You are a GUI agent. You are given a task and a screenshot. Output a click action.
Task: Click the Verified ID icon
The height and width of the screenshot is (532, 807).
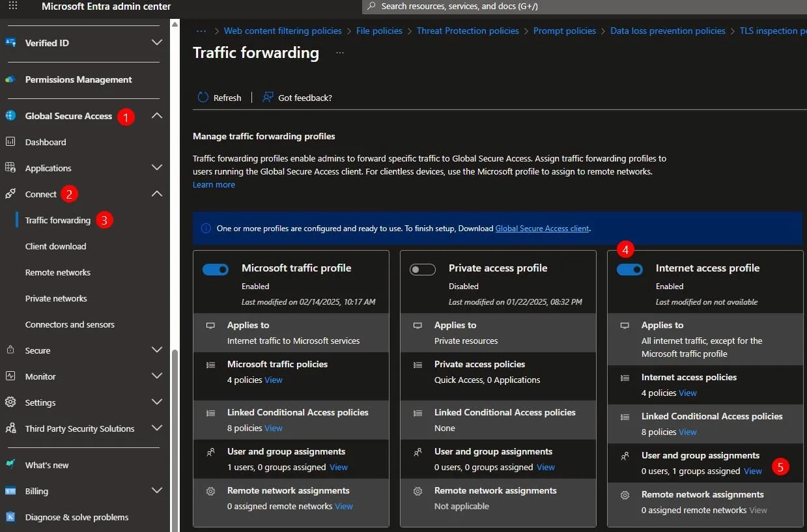click(x=10, y=42)
